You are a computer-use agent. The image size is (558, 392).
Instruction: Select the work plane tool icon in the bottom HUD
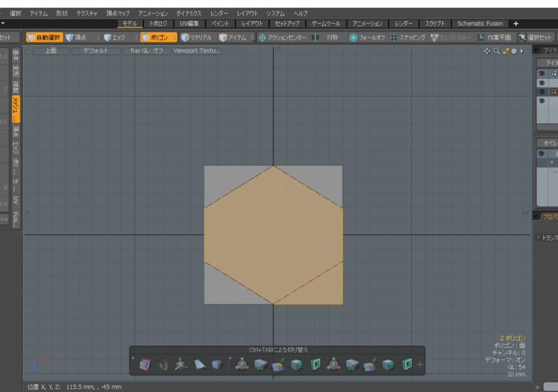(x=145, y=365)
